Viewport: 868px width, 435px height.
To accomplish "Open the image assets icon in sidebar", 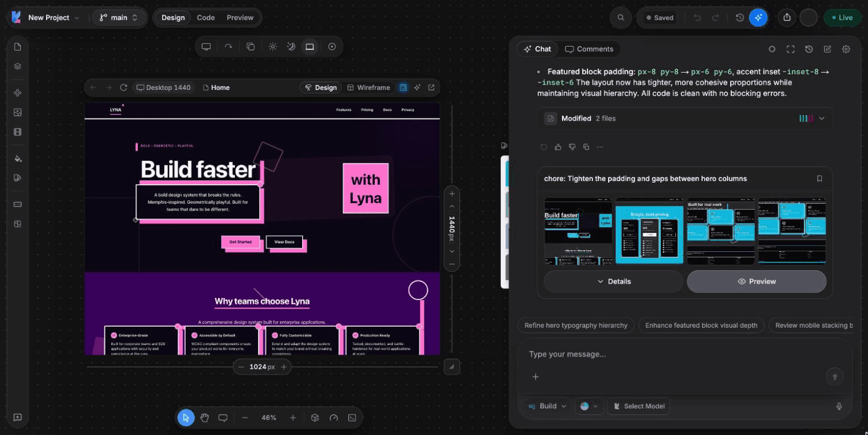I will coord(17,112).
